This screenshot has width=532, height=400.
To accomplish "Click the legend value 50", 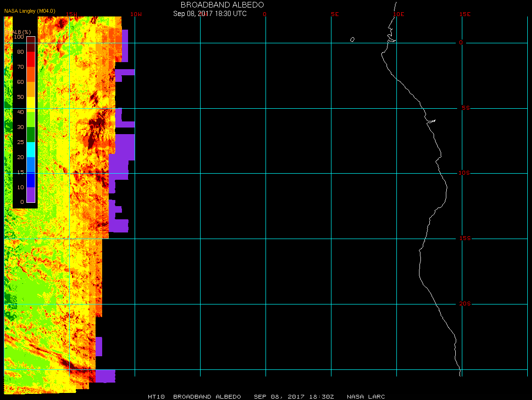I will (x=20, y=97).
